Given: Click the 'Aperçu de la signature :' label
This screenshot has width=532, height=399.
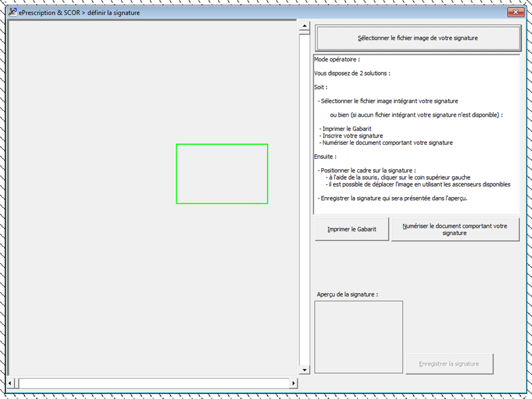Looking at the screenshot, I should point(347,295).
